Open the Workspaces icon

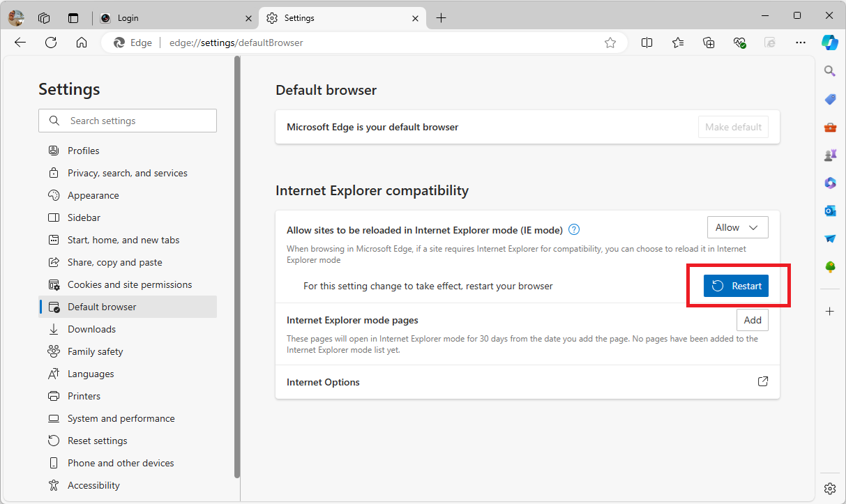[x=44, y=18]
